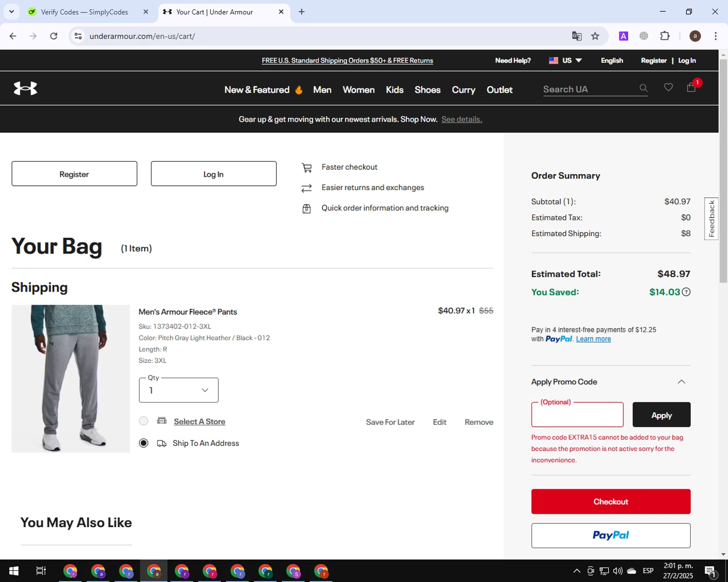Click the Register button above the bag

click(74, 174)
